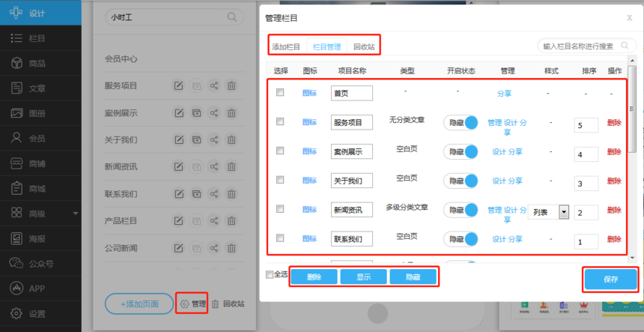Expand the 高级 advanced sidebar menu

pyautogui.click(x=40, y=214)
